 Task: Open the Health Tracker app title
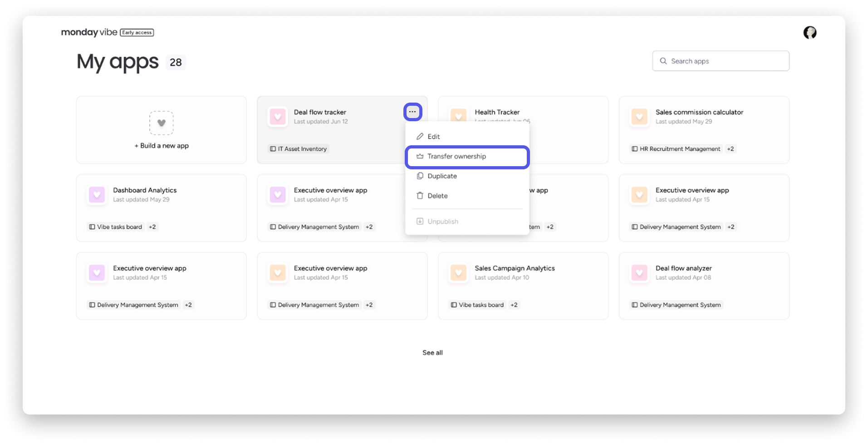(x=497, y=112)
